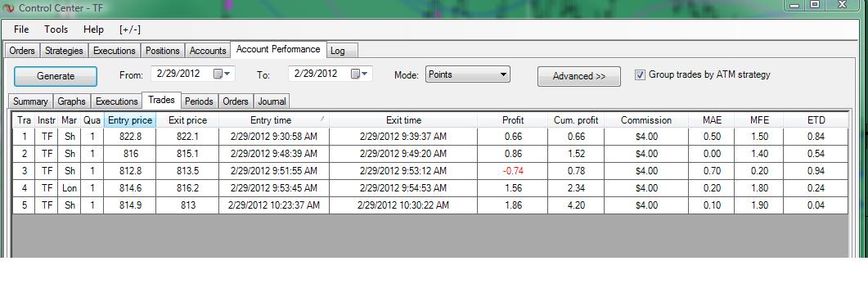The width and height of the screenshot is (868, 306).
Task: Select entry price cell 812.8
Action: coord(129,171)
